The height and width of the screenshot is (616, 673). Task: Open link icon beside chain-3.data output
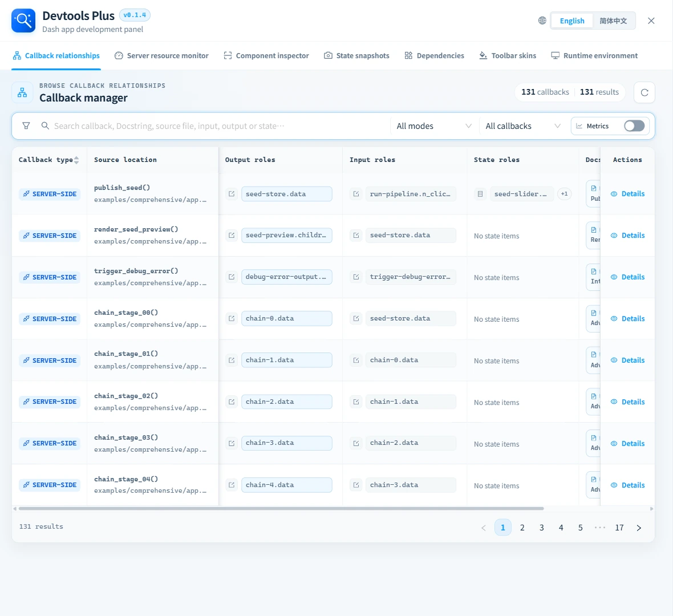pos(232,443)
